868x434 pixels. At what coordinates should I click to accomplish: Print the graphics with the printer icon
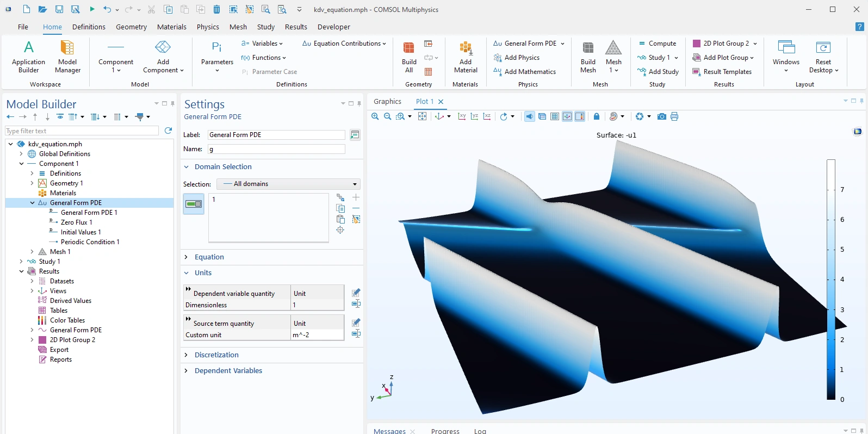pyautogui.click(x=674, y=116)
